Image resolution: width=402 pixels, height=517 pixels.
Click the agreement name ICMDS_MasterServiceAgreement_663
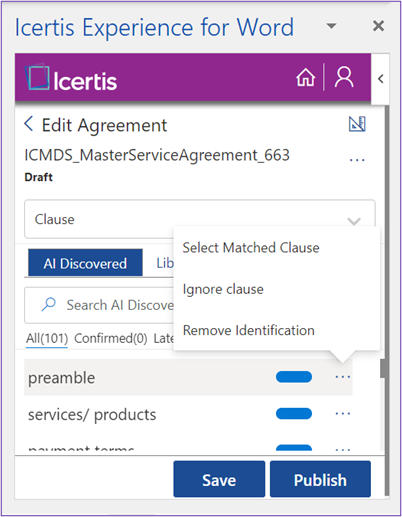coord(157,155)
